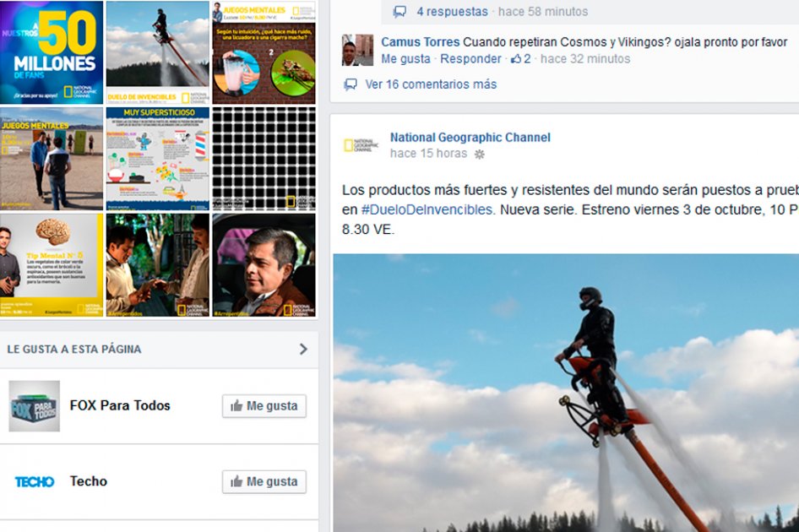
Task: Open the Techo page name link
Action: coord(89,481)
